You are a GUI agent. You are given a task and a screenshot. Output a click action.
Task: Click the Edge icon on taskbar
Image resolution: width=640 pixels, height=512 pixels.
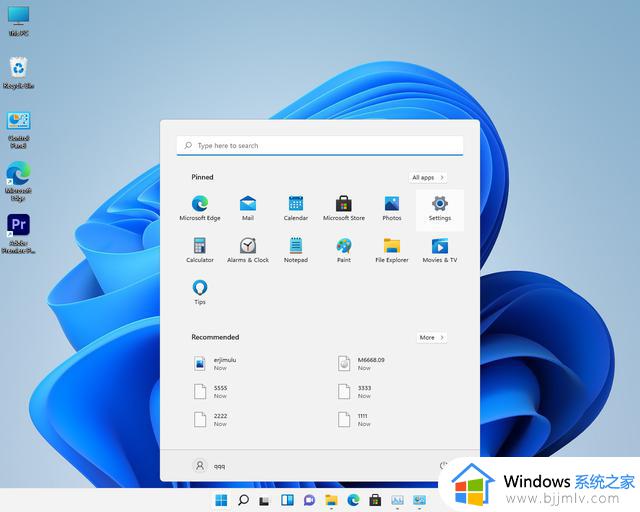[x=353, y=500]
